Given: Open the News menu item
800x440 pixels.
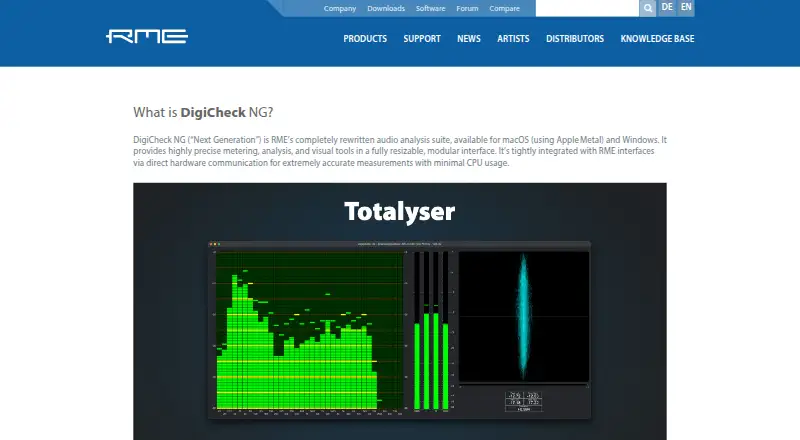Looking at the screenshot, I should (469, 39).
